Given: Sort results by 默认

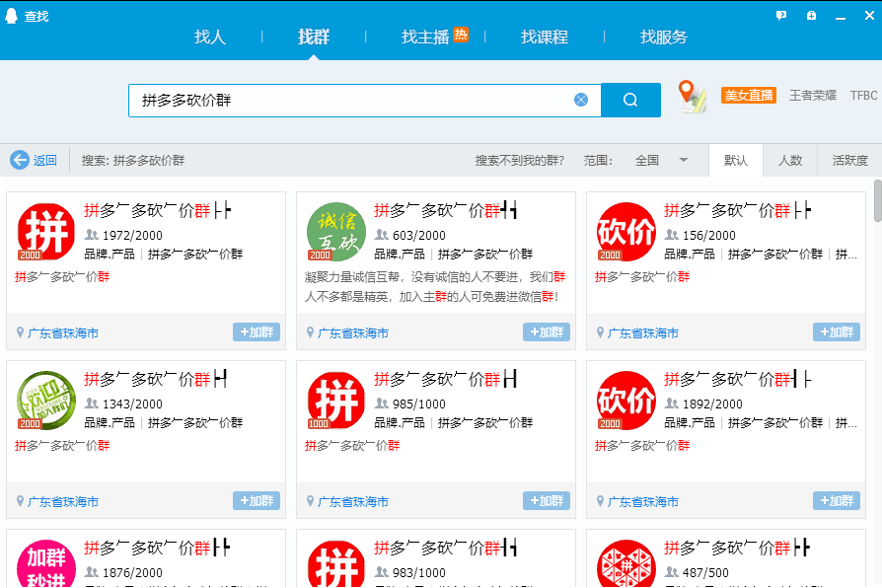Looking at the screenshot, I should pyautogui.click(x=736, y=161).
